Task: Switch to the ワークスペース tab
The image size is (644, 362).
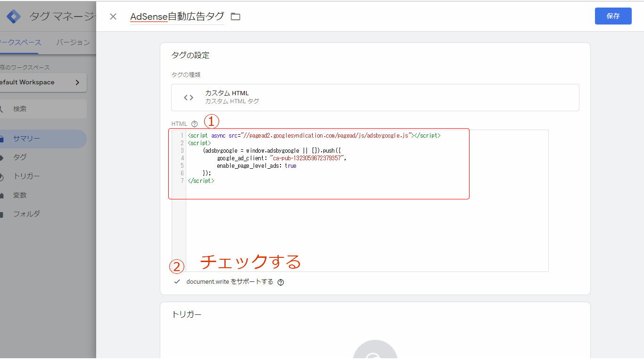Action: coord(20,42)
